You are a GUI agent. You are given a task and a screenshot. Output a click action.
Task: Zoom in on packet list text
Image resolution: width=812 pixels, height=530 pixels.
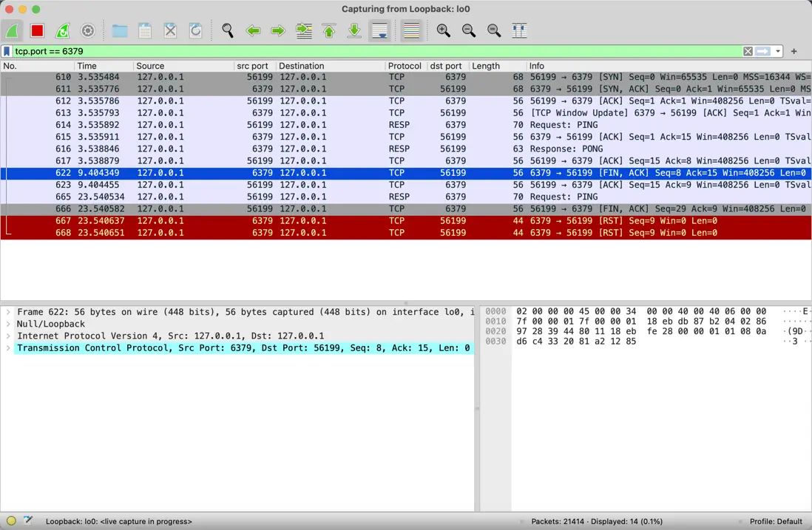pyautogui.click(x=442, y=30)
